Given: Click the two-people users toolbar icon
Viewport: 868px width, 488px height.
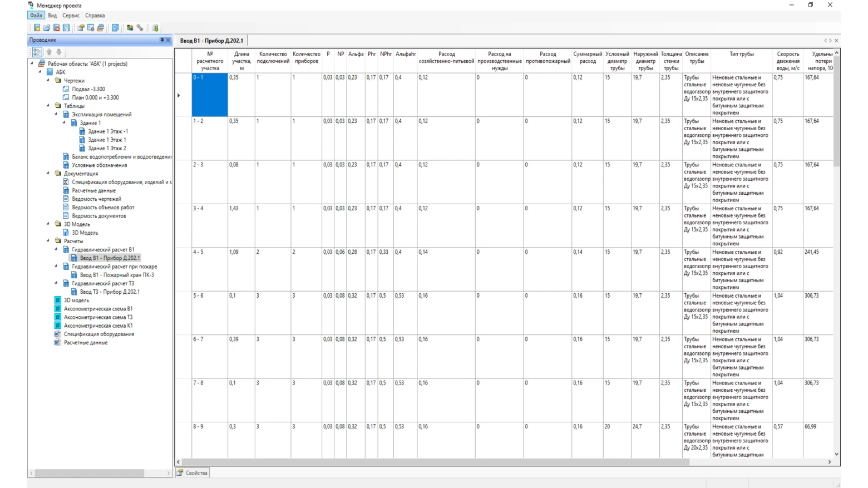Looking at the screenshot, I should (130, 28).
